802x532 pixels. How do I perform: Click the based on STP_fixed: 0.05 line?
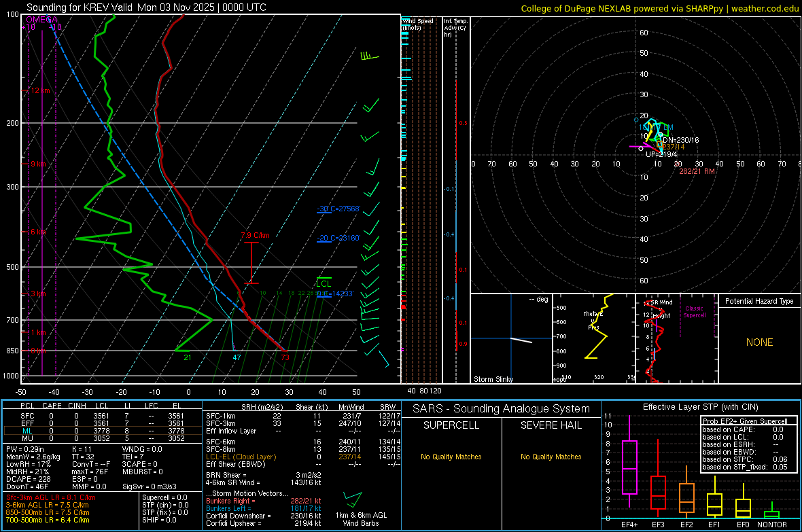pyautogui.click(x=745, y=467)
